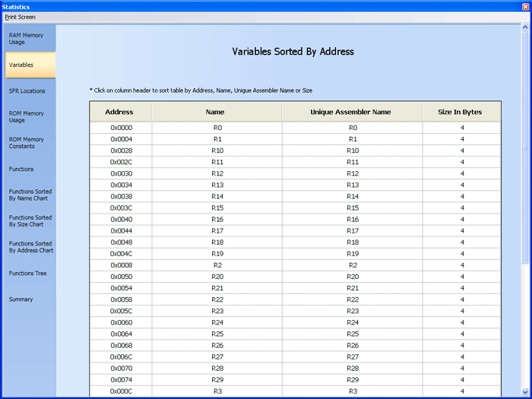Select address cell 0x0004

121,139
